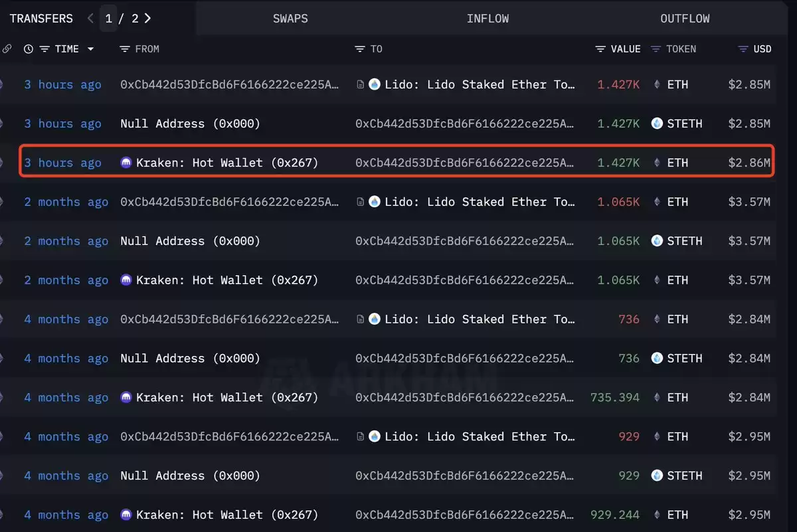The height and width of the screenshot is (532, 797).
Task: Open '3 hours ago' link in 1.427K STETH row
Action: 63,124
